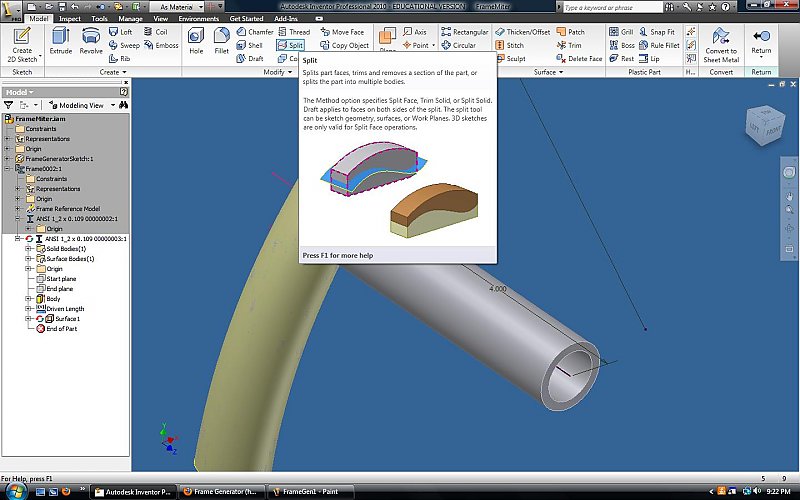The height and width of the screenshot is (500, 800).
Task: Expand the Driven Length node
Action: pyautogui.click(x=28, y=309)
